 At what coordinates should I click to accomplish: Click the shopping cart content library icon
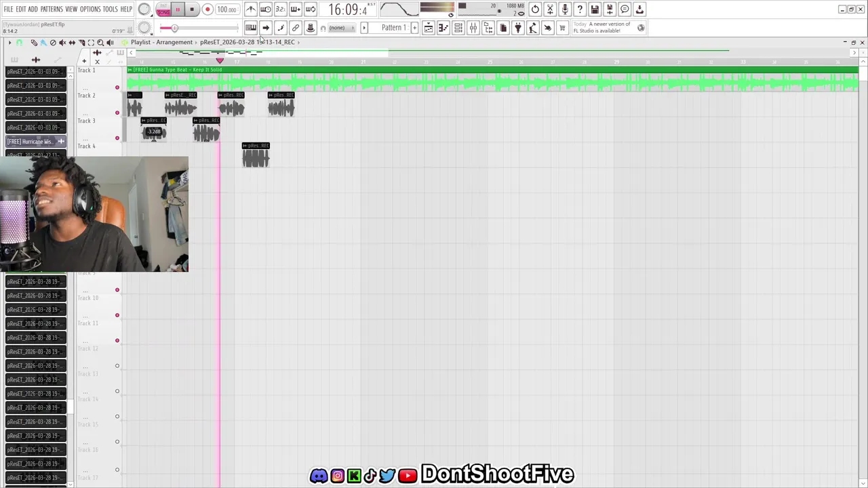[x=562, y=28]
